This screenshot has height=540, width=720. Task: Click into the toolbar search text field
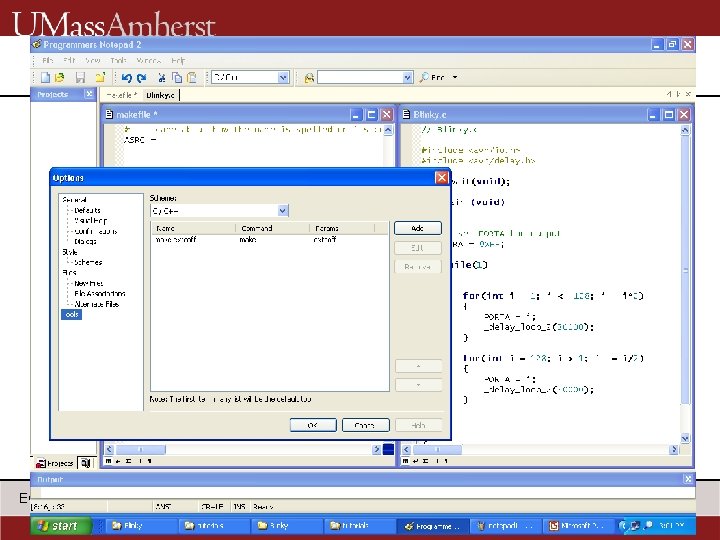360,78
